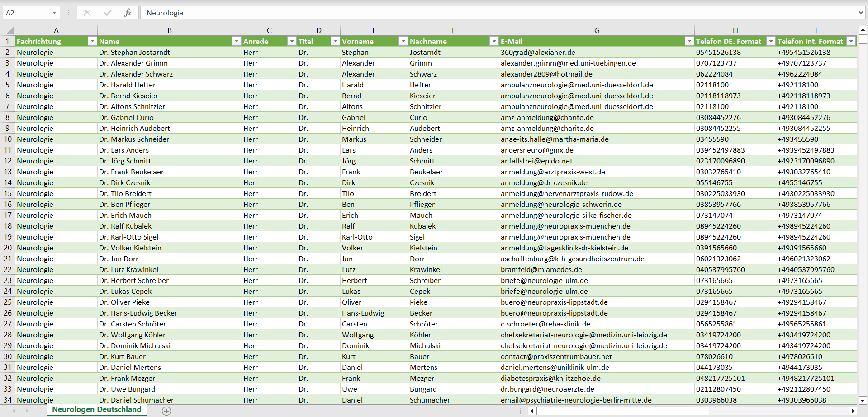Open the Telefon Int. Format filter dropdown
Viewport: 868px width, 417px height.
851,41
